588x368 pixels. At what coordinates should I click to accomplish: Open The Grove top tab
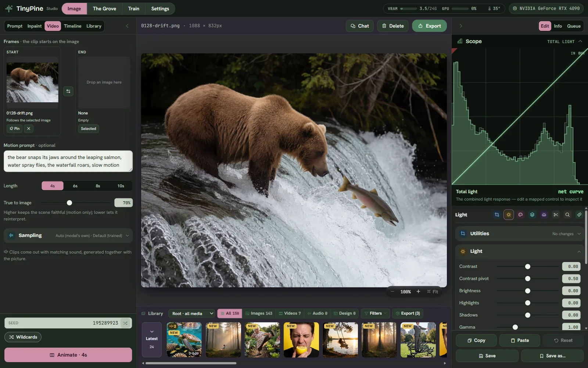tap(104, 8)
